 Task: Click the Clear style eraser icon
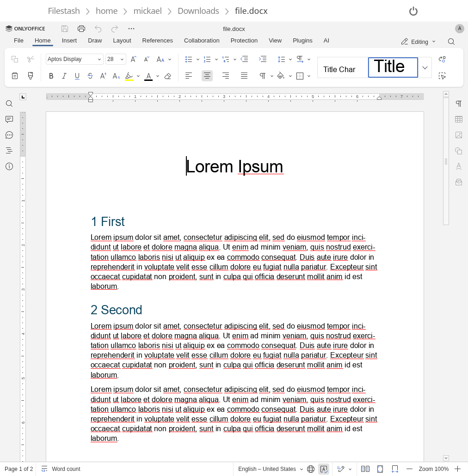pyautogui.click(x=168, y=76)
